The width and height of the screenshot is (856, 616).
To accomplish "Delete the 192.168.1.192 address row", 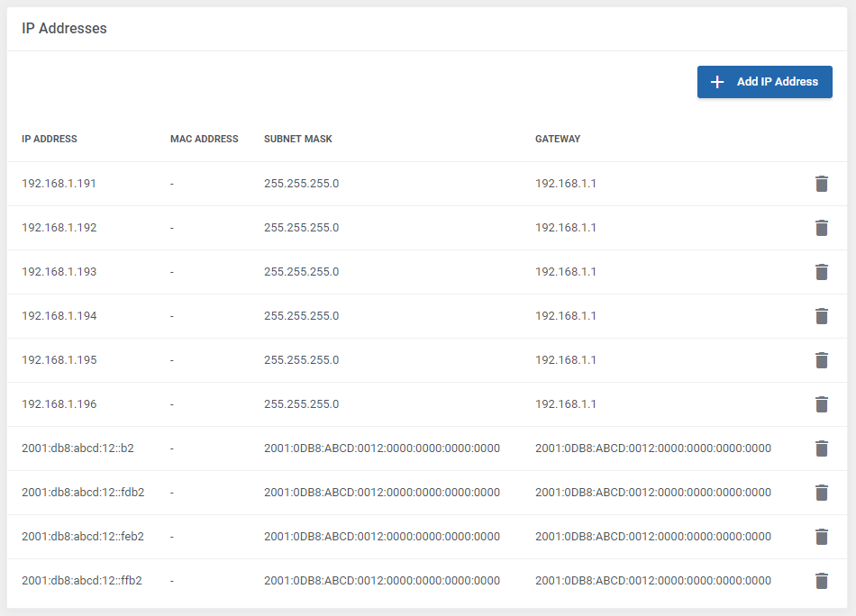I will click(x=821, y=228).
